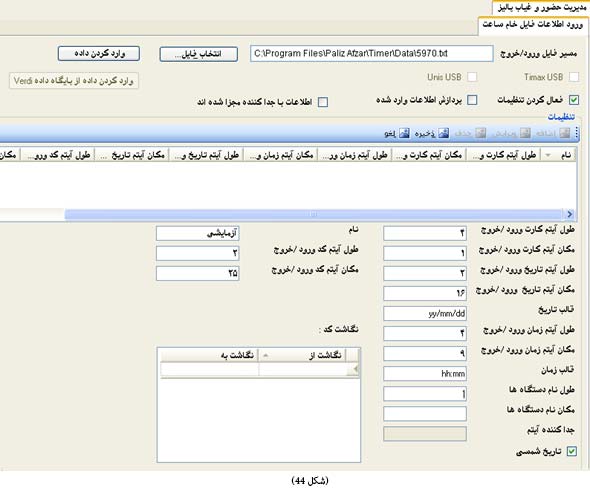Viewport: 590px width, 497px height.
Task: Click the مکان آیتم کد field showing ۲۵
Action: 198,273
